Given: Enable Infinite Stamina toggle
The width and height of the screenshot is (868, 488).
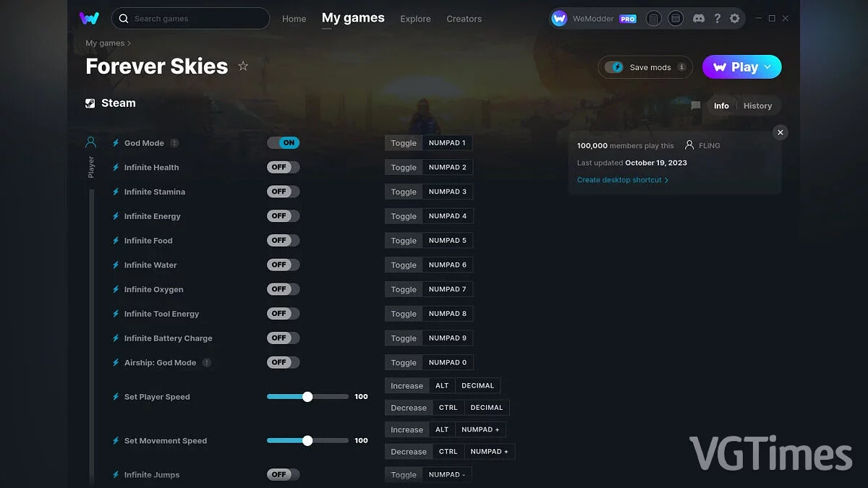Looking at the screenshot, I should [x=283, y=192].
